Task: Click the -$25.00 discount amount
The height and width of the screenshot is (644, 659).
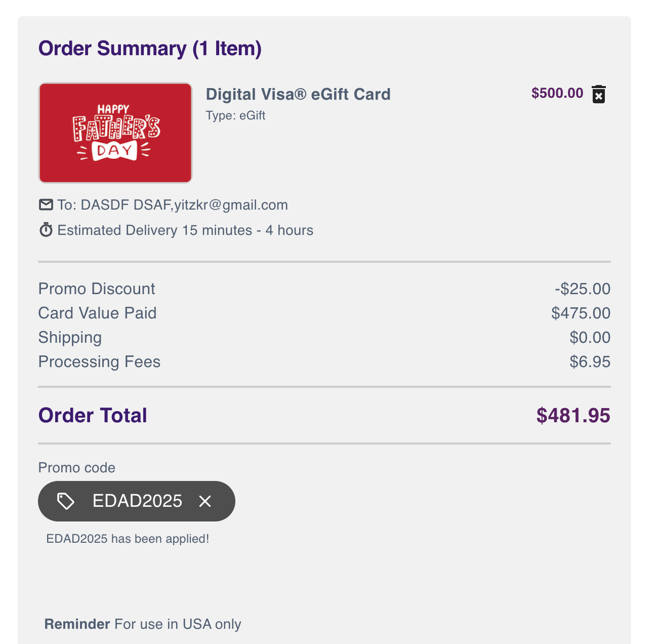Action: (x=583, y=289)
